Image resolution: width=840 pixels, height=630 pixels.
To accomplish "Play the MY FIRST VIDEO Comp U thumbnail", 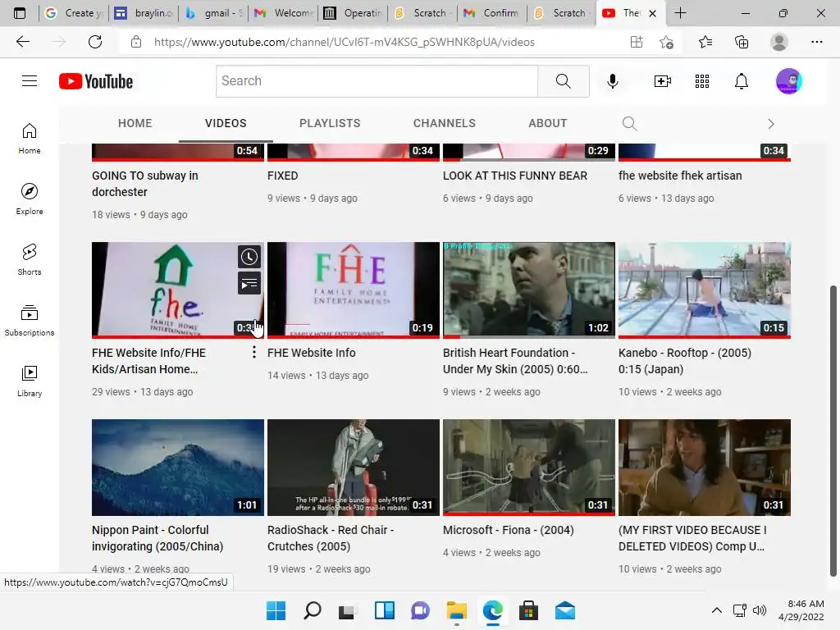I will (705, 467).
